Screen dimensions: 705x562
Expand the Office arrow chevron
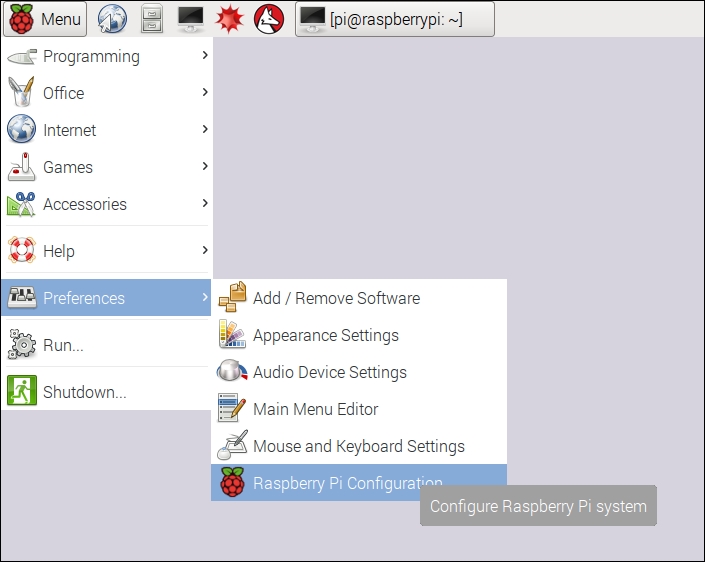click(205, 92)
